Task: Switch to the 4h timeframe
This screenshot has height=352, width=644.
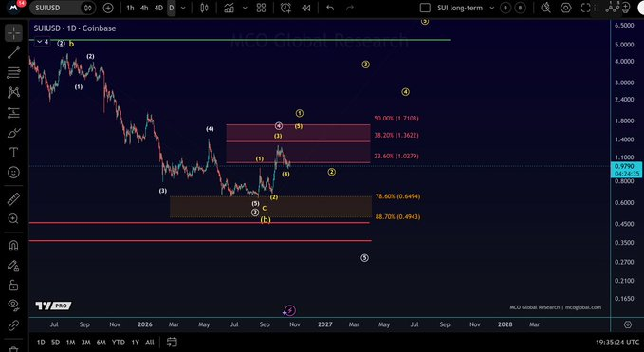Action: tap(144, 8)
